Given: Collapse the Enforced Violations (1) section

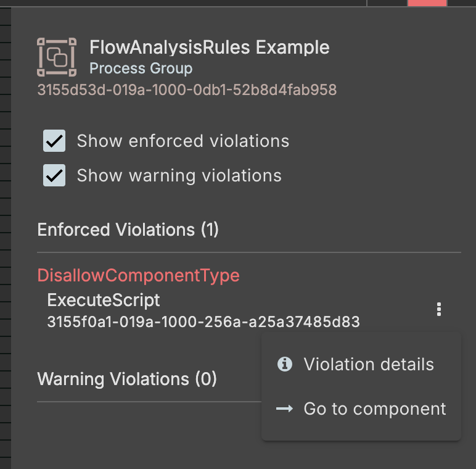Looking at the screenshot, I should click(x=128, y=230).
